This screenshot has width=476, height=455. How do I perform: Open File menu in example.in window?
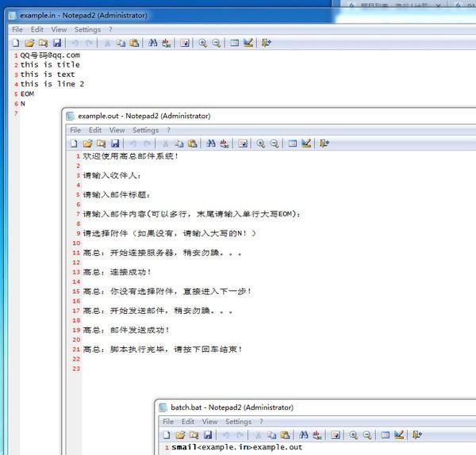pyautogui.click(x=17, y=29)
